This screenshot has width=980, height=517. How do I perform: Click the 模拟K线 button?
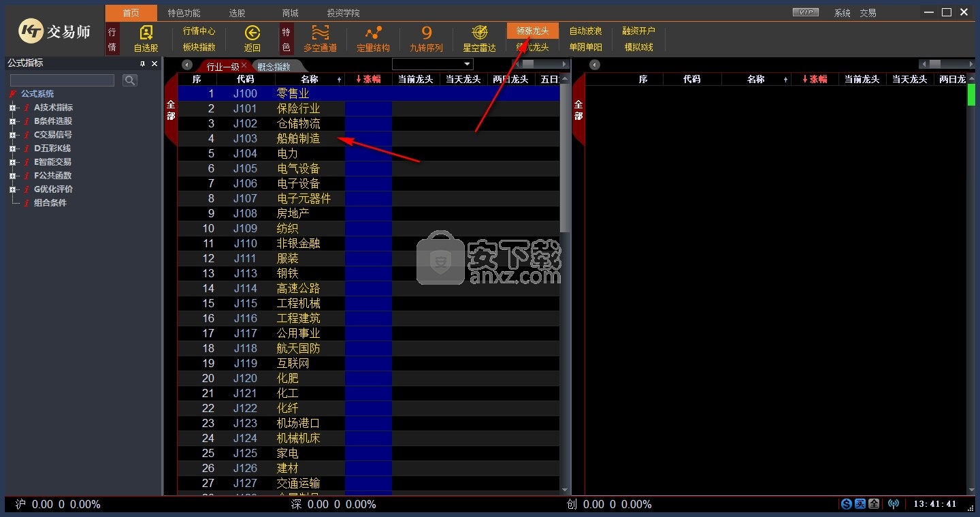coord(639,47)
